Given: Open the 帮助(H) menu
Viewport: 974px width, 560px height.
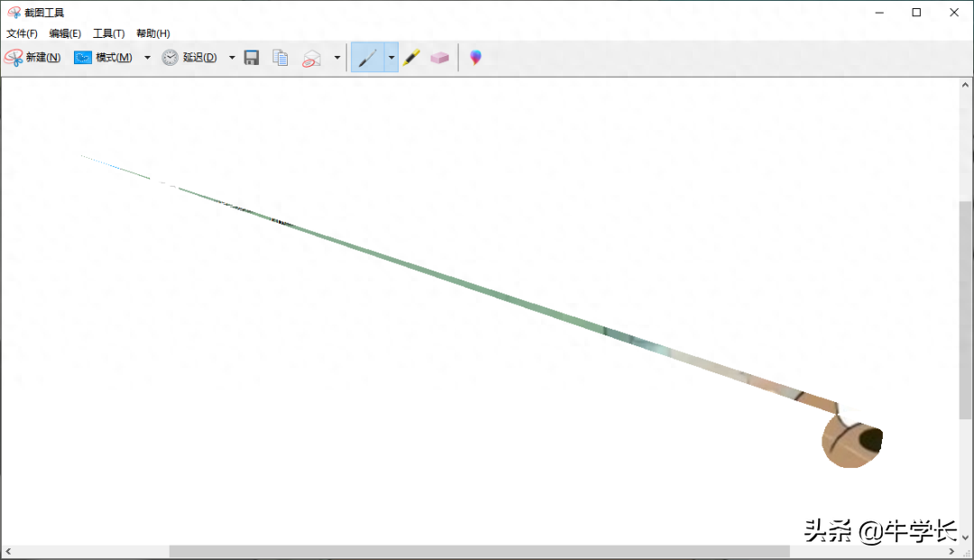Looking at the screenshot, I should [152, 33].
